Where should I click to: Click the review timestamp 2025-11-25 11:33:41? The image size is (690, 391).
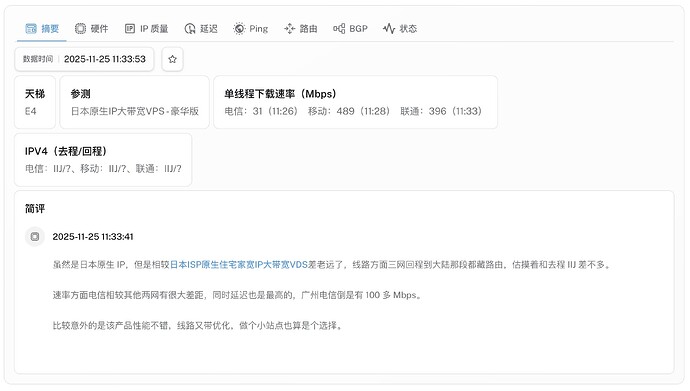93,237
